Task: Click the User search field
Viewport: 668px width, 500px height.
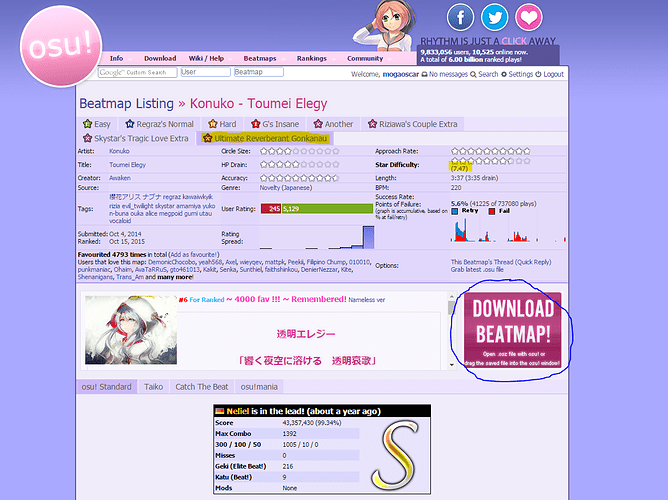Action: pos(205,72)
